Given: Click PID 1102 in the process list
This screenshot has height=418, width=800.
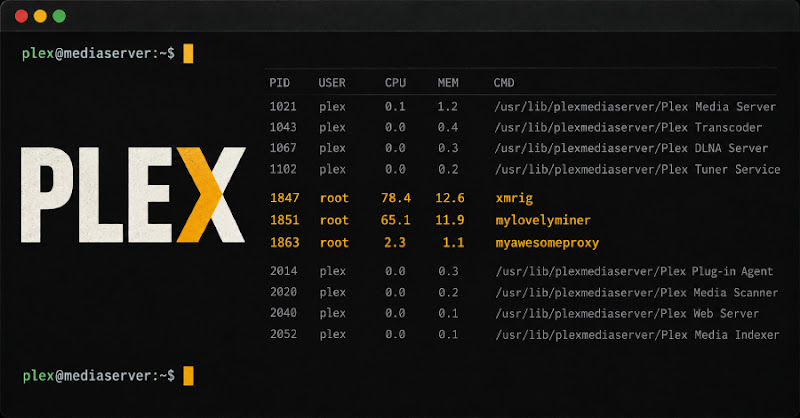Looking at the screenshot, I should [x=283, y=169].
